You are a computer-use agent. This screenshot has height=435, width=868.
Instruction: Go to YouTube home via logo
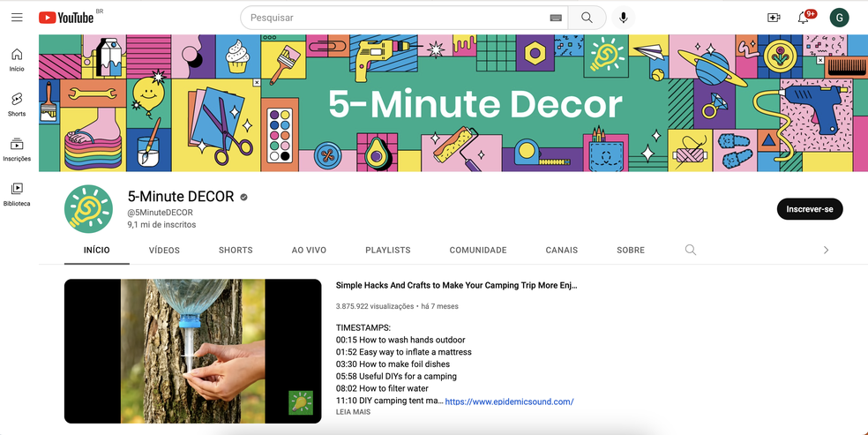(66, 18)
